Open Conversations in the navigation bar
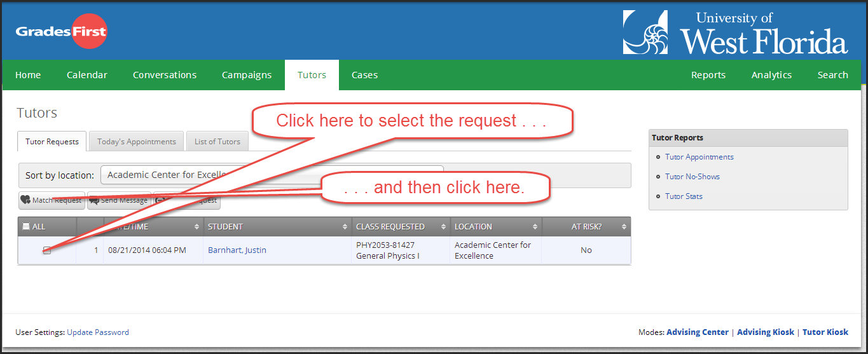The width and height of the screenshot is (868, 354). [165, 75]
